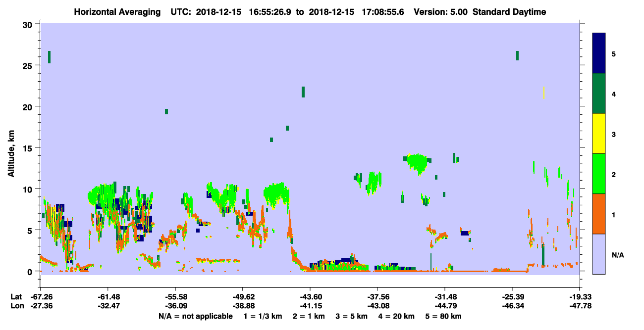
Task: Click longitude value -46.34
Action: [512, 306]
